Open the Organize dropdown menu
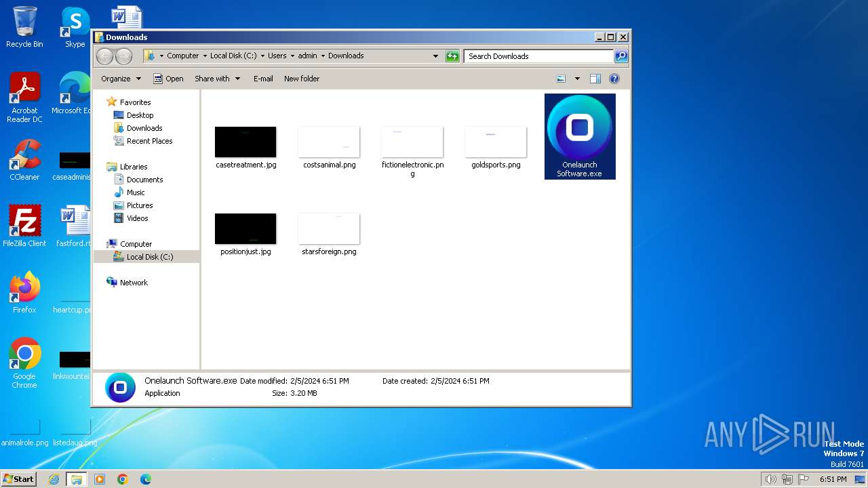 click(121, 79)
